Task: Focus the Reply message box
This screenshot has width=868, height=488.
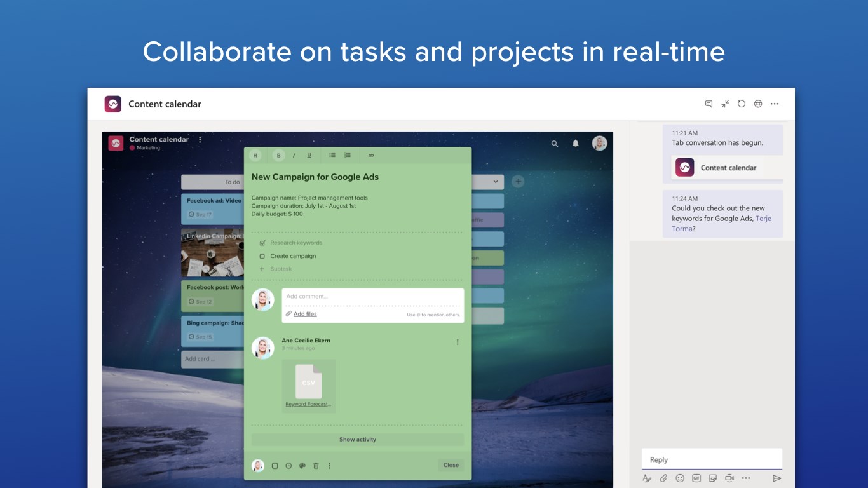Action: (x=712, y=459)
